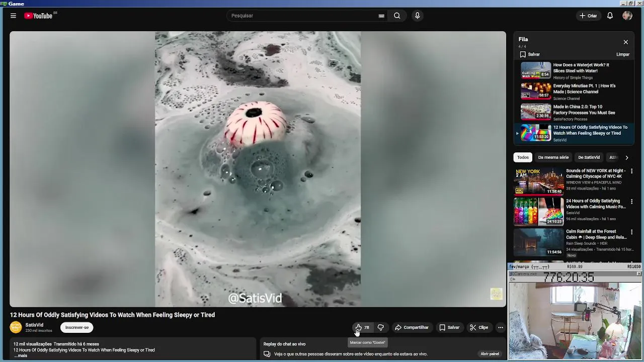
Task: Close the Fila queue panel
Action: [x=625, y=42]
